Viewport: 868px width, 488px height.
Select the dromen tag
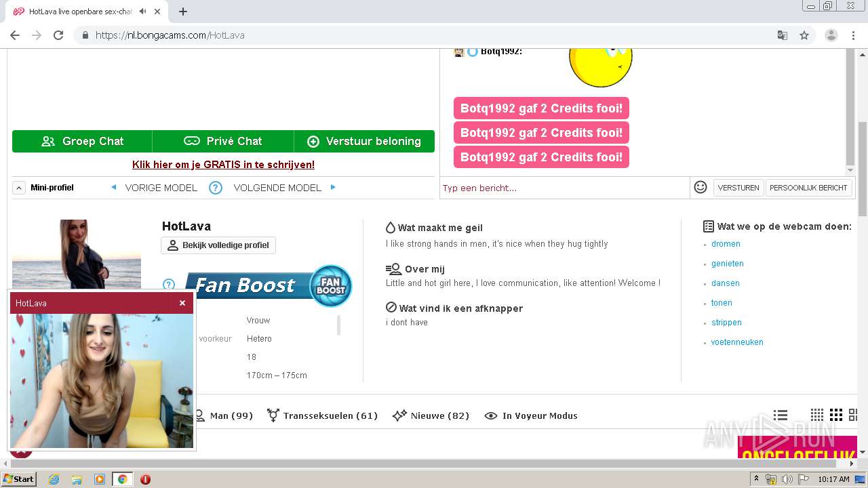[x=726, y=244]
